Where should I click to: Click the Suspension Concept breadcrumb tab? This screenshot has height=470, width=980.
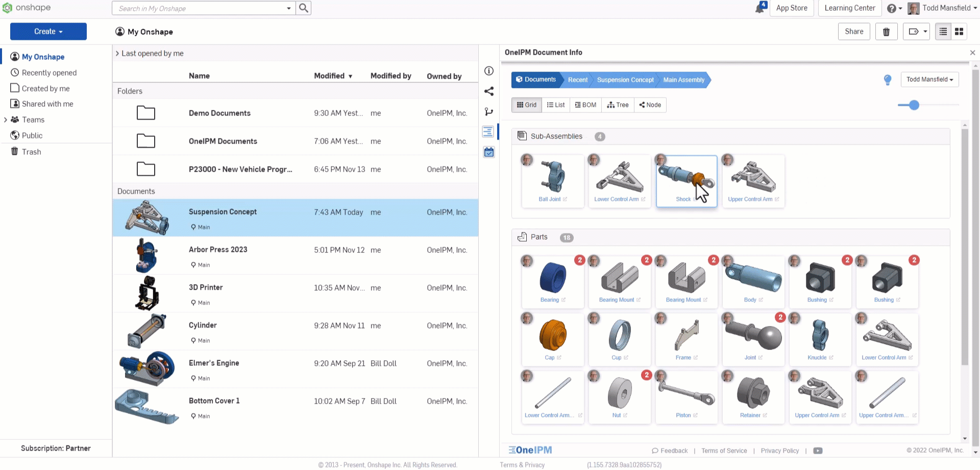point(625,80)
